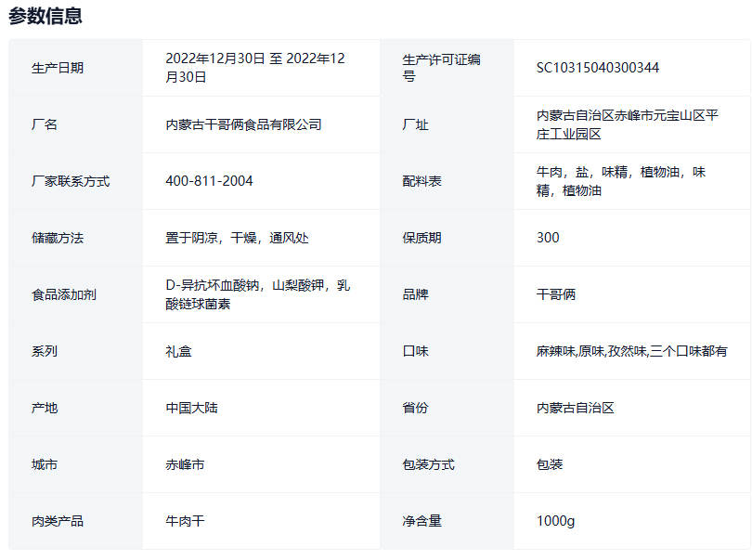Select the license number SC10315040300344
The height and width of the screenshot is (560, 752).
(598, 68)
